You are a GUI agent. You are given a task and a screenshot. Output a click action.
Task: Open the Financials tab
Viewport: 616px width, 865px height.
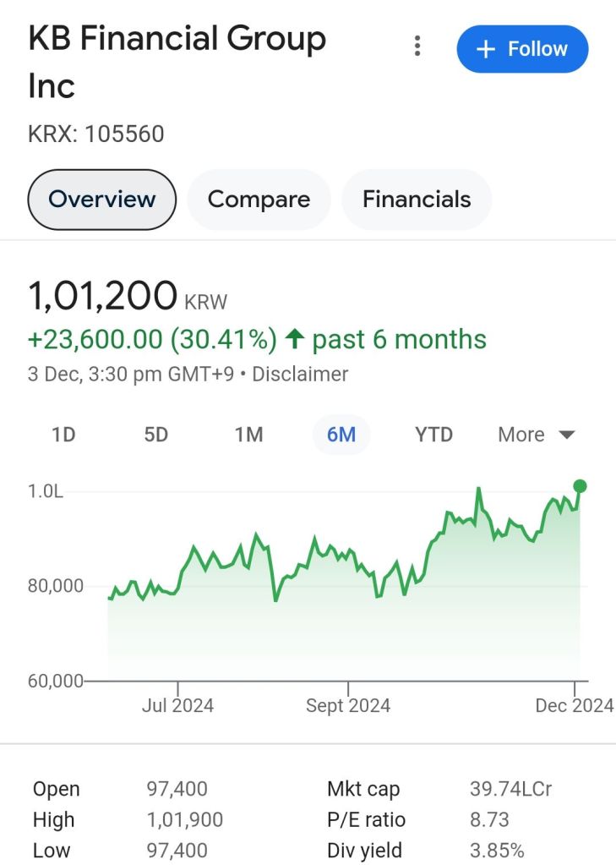417,200
